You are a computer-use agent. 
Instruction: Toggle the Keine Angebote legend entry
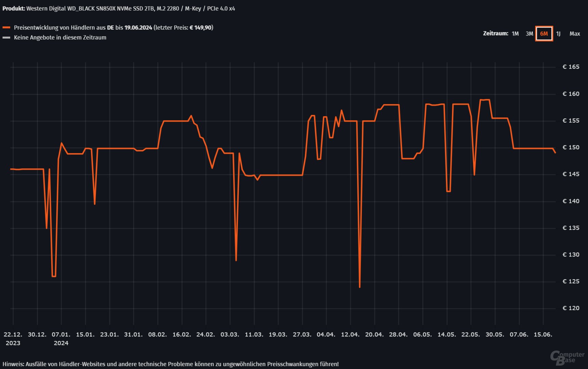(x=60, y=38)
